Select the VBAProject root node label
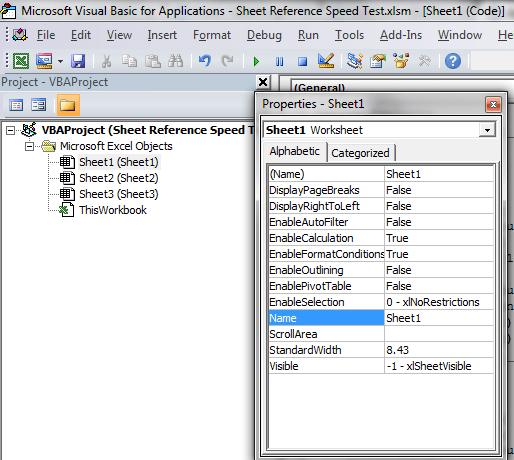This screenshot has height=460, width=514. tap(148, 130)
